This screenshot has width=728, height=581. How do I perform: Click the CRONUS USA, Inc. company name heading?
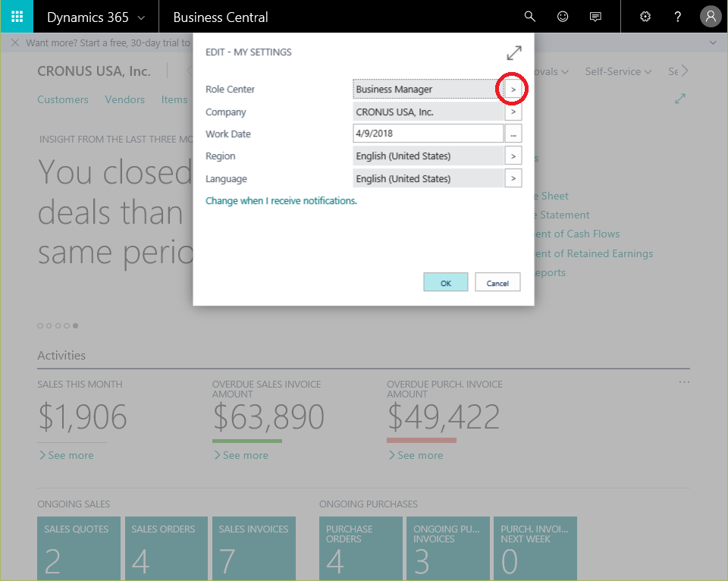click(94, 71)
